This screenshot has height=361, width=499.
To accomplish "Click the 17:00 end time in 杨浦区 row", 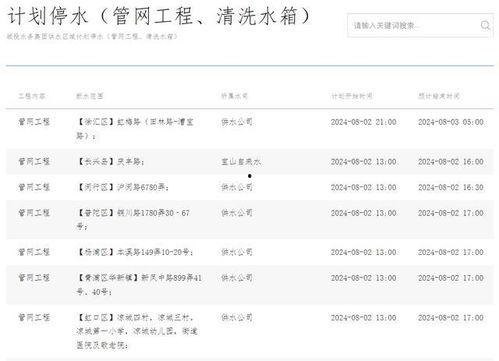I will click(451, 252).
